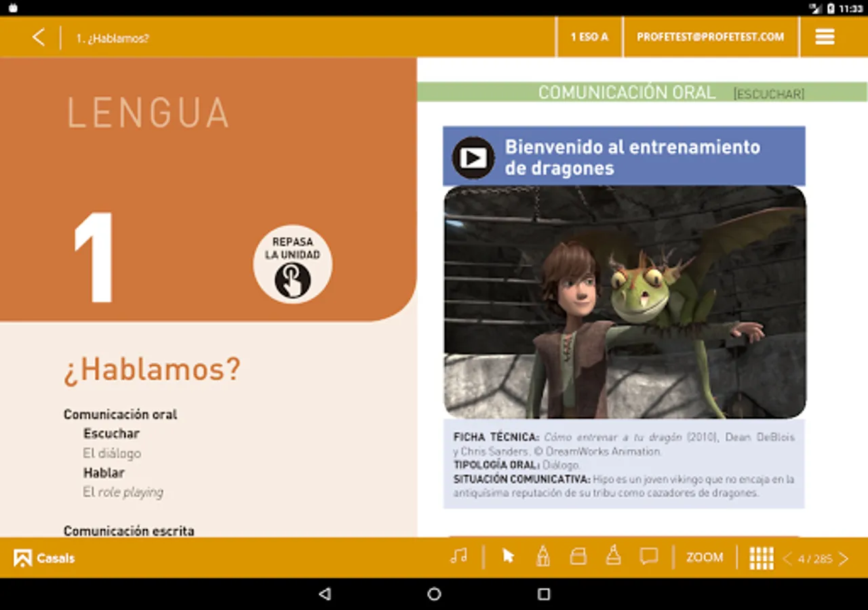
Task: Tap the Android recent apps button
Action: click(543, 594)
